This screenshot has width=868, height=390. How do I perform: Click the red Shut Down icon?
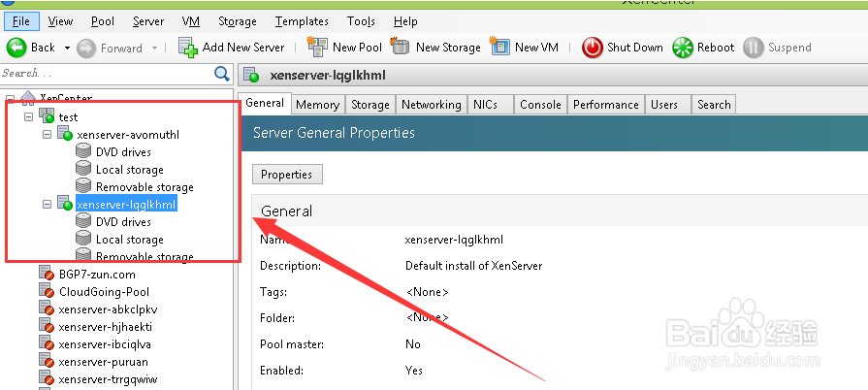(592, 48)
